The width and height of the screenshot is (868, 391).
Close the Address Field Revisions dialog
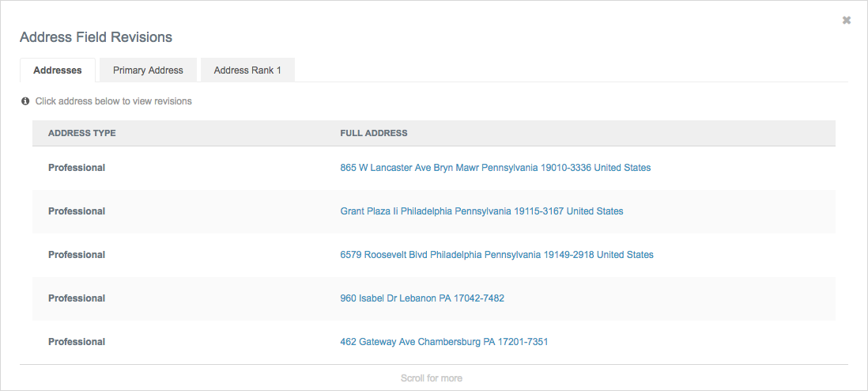pos(847,21)
